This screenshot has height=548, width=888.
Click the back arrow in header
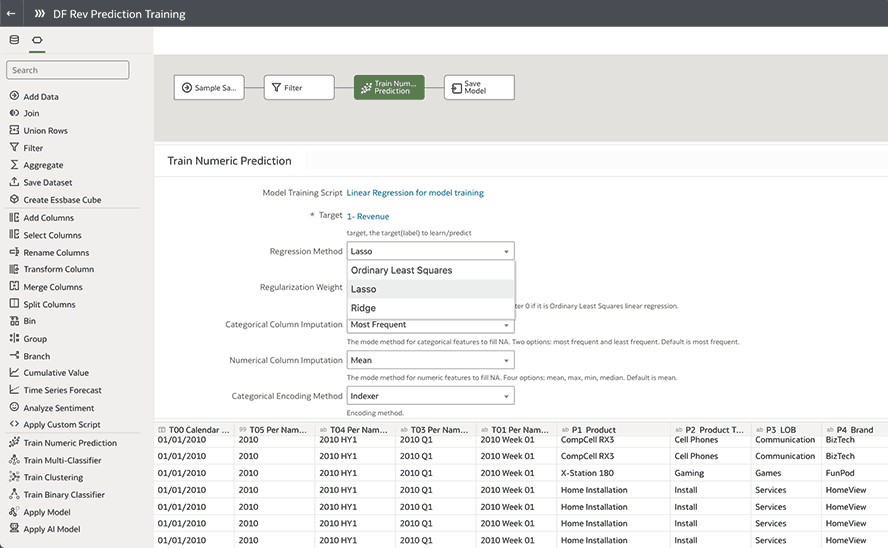tap(11, 14)
